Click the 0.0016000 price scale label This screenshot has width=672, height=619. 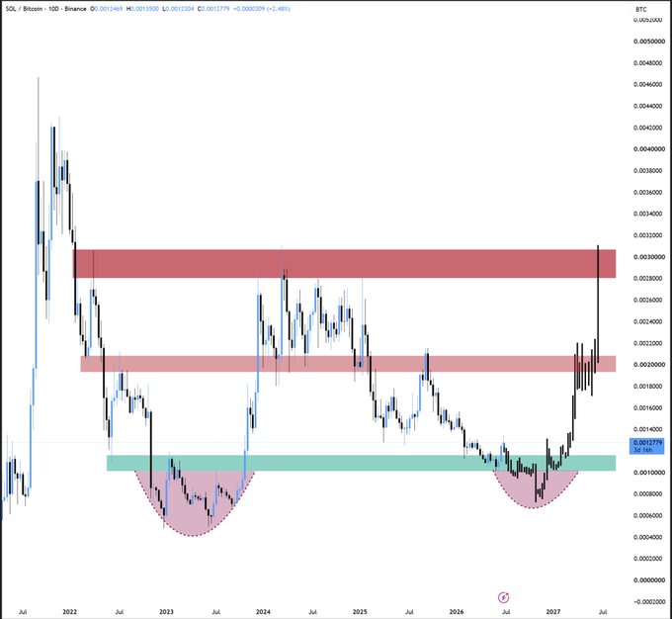tap(649, 407)
